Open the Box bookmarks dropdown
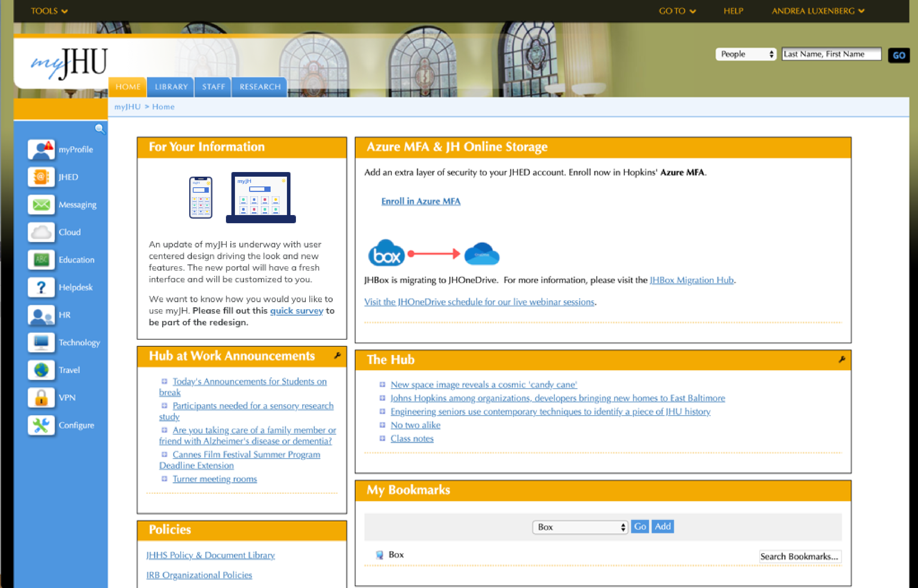Viewport: 918px width, 588px height. pos(580,527)
